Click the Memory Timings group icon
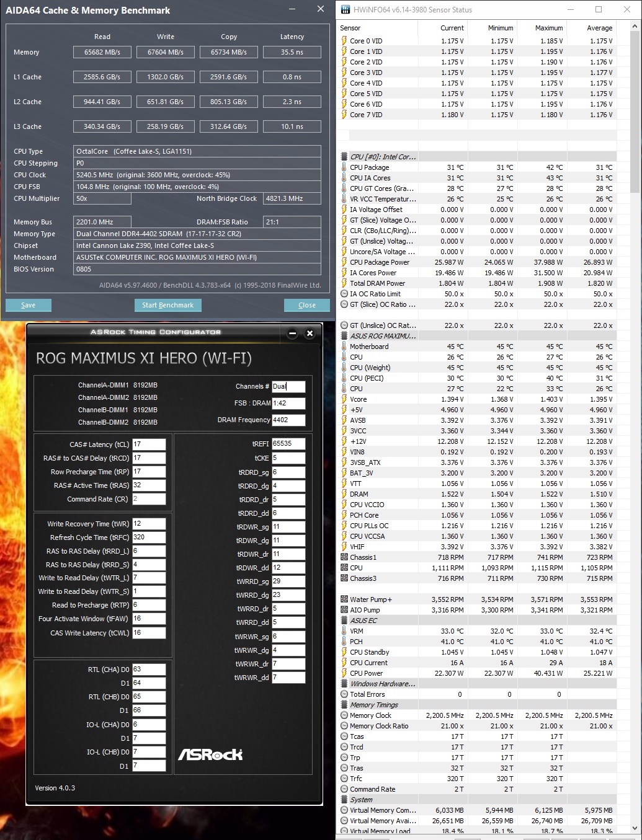The width and height of the screenshot is (642, 840). 344,705
